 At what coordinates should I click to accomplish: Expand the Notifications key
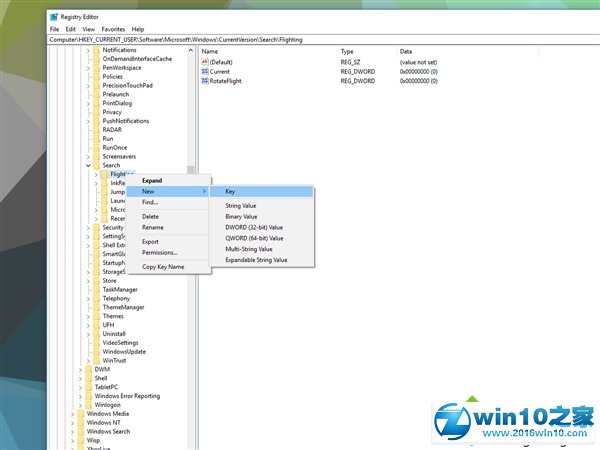tap(88, 50)
